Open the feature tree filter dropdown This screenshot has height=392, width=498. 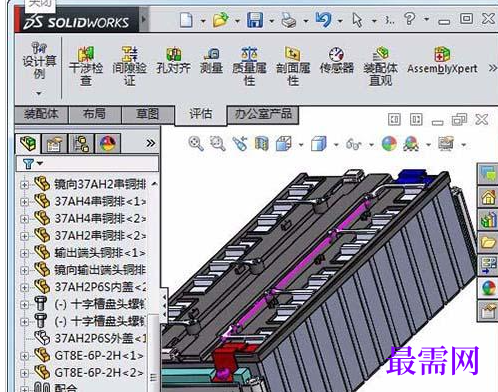coord(33,163)
